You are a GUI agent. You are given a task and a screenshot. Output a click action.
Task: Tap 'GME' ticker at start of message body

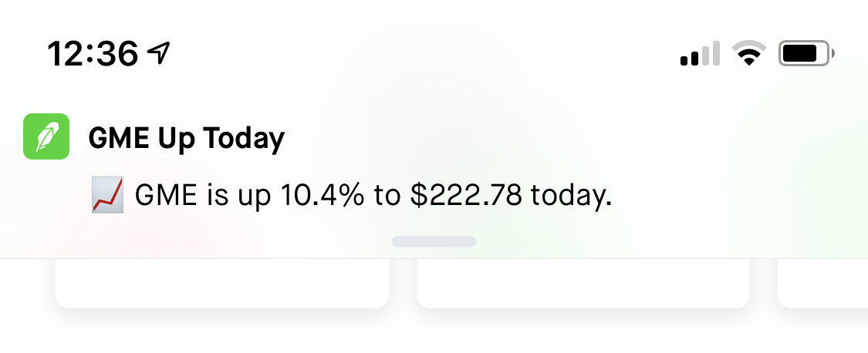(x=166, y=195)
